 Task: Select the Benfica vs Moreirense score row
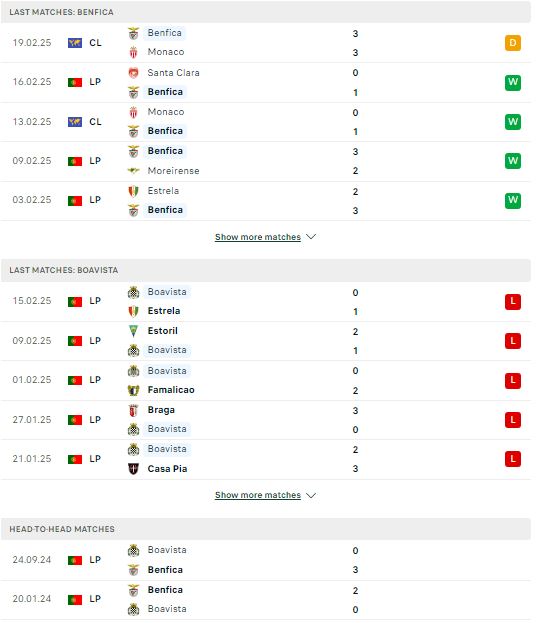(268, 163)
